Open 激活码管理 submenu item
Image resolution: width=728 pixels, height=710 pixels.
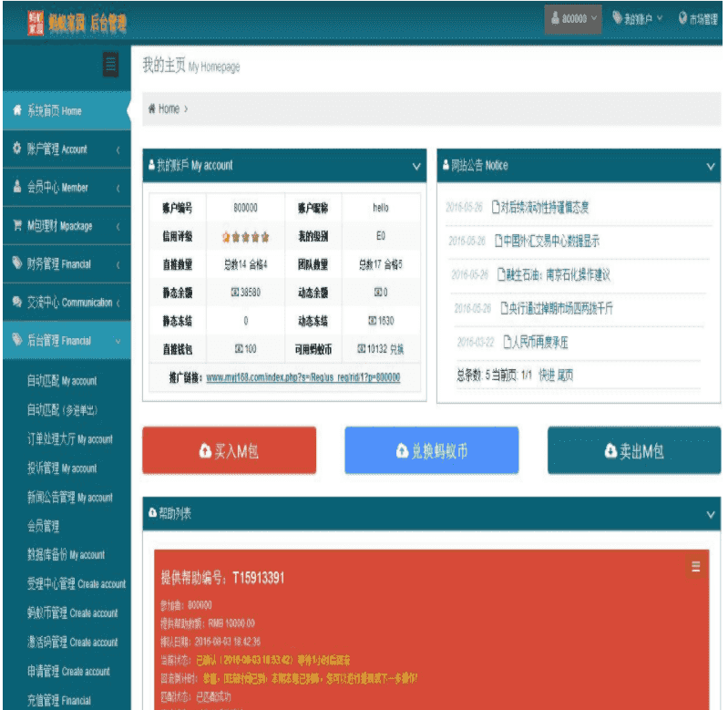[x=72, y=642]
